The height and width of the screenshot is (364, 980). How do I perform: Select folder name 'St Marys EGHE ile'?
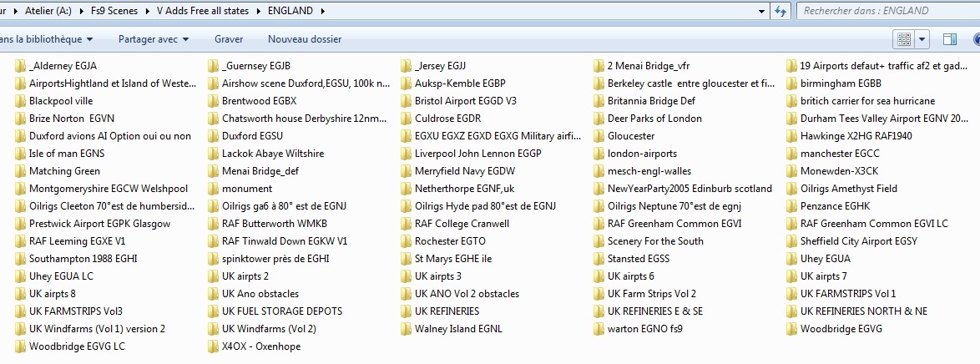coord(454,258)
